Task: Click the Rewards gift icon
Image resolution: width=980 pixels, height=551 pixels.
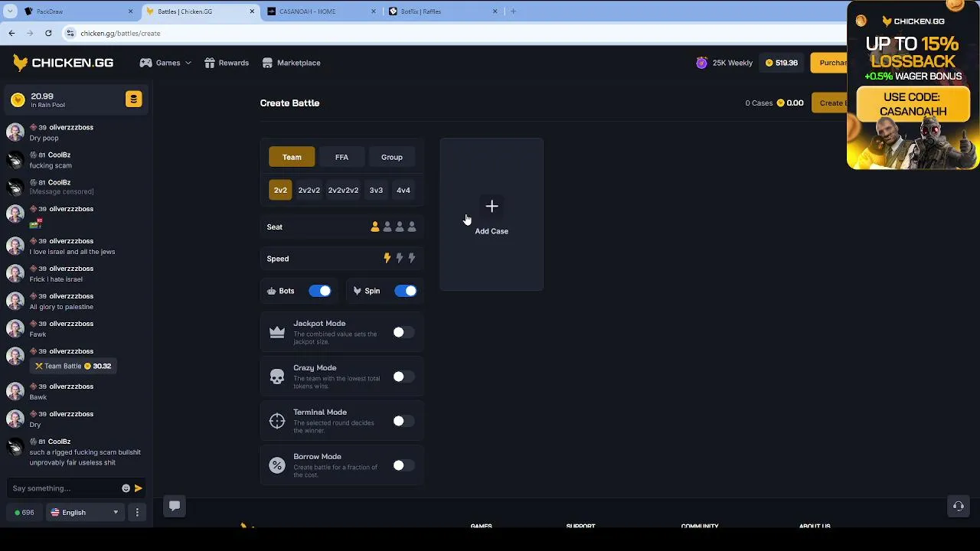Action: (x=209, y=63)
